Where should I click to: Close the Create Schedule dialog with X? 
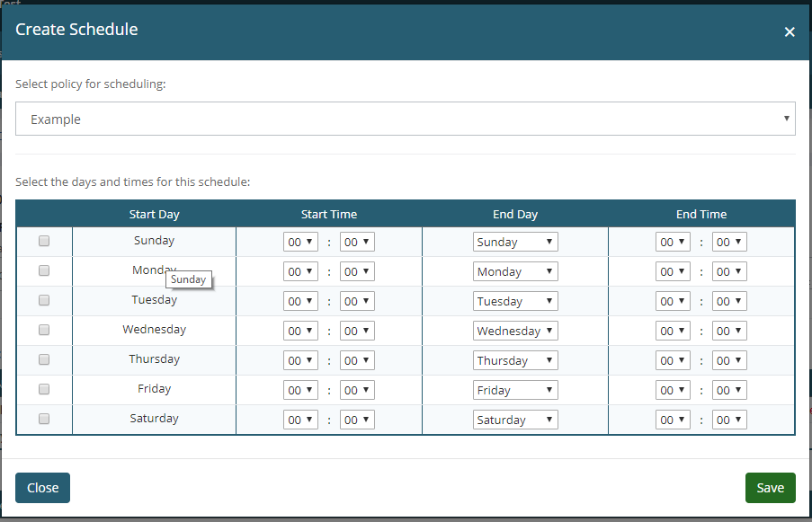pos(790,31)
